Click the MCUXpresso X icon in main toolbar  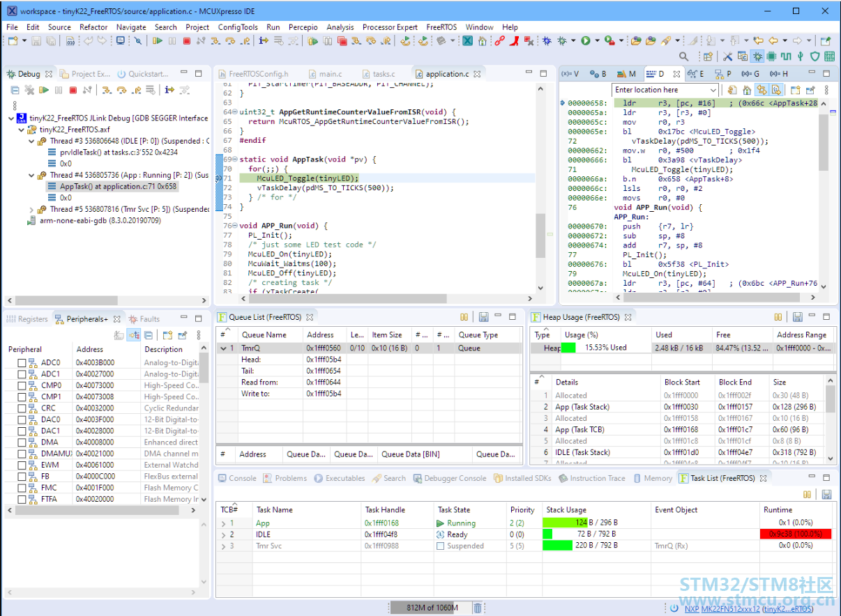click(x=467, y=40)
